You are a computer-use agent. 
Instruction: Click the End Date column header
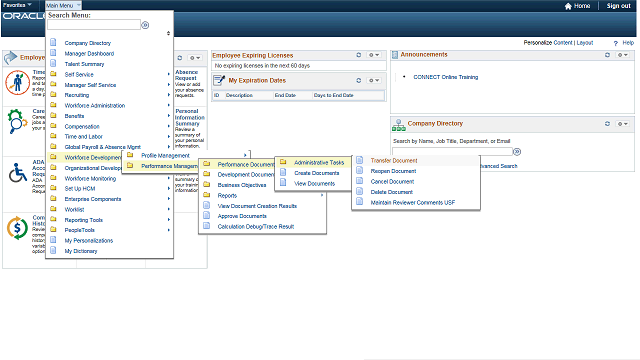click(285, 95)
